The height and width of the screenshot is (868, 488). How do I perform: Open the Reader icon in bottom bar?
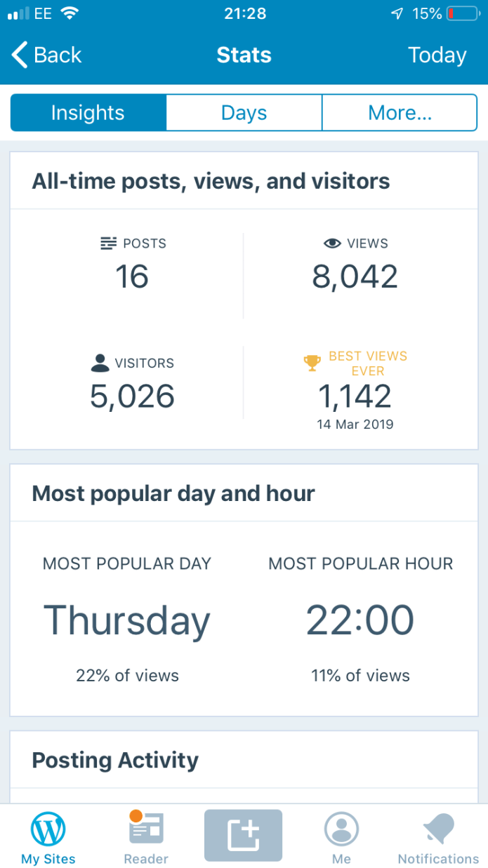tap(146, 829)
